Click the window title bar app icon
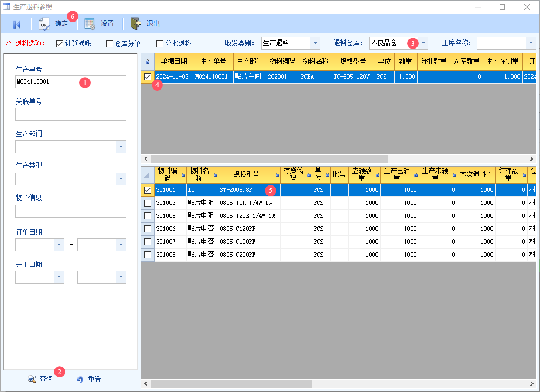Screen dimensions: 540x392 [x=6, y=6]
